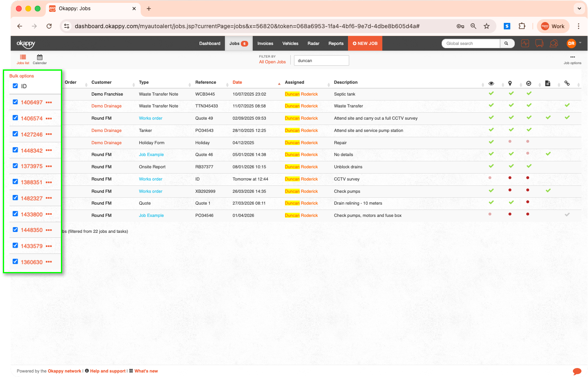Click the location pin column header icon

tap(510, 83)
